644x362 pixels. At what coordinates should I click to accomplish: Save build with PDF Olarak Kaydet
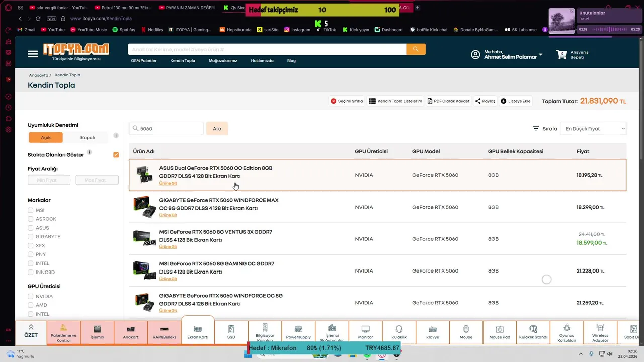[x=448, y=101]
